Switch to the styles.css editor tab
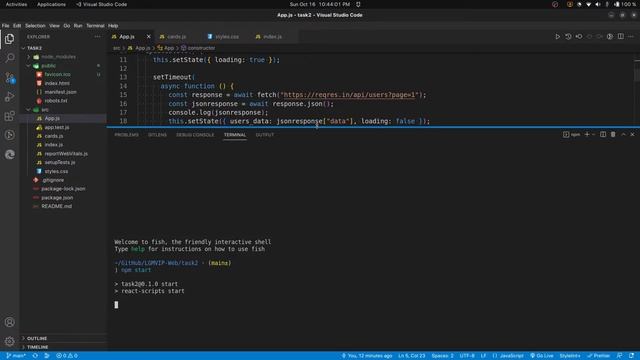The height and width of the screenshot is (360, 640). (227, 37)
